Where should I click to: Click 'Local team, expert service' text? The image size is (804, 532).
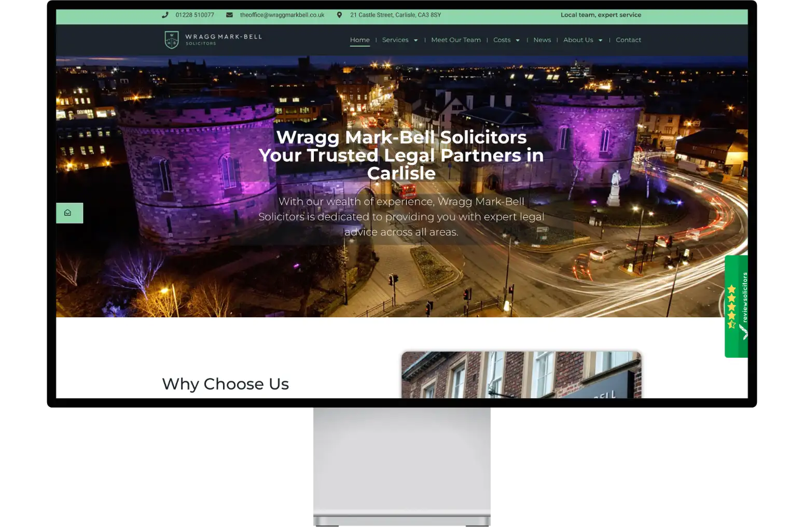tap(601, 15)
